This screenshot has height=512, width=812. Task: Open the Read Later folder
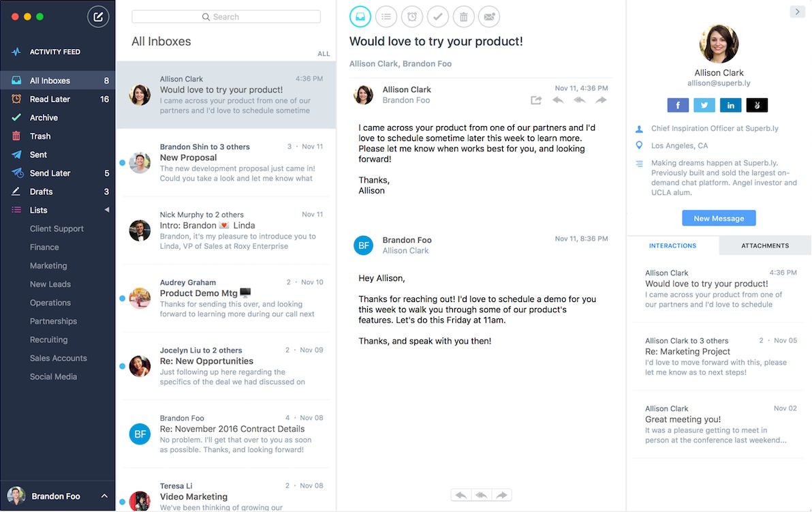(x=50, y=99)
